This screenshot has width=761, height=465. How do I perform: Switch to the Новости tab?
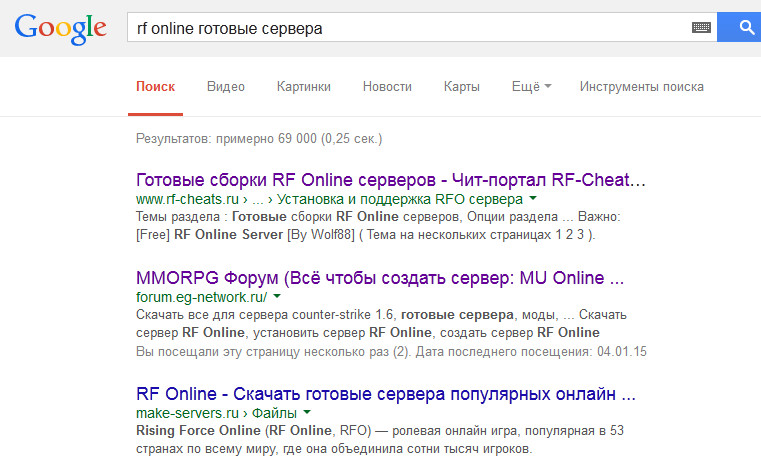pyautogui.click(x=387, y=87)
